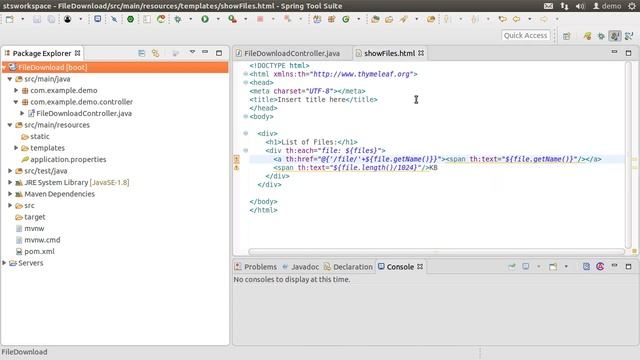Collapse com.example.demo.controller package
This screenshot has height=360, width=640.
click(16, 102)
